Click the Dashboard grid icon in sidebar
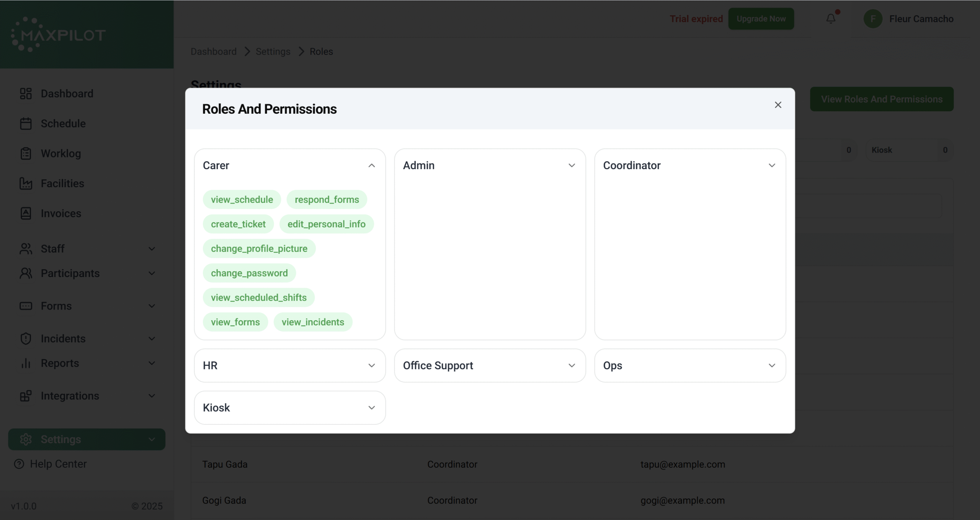The image size is (980, 520). 26,93
